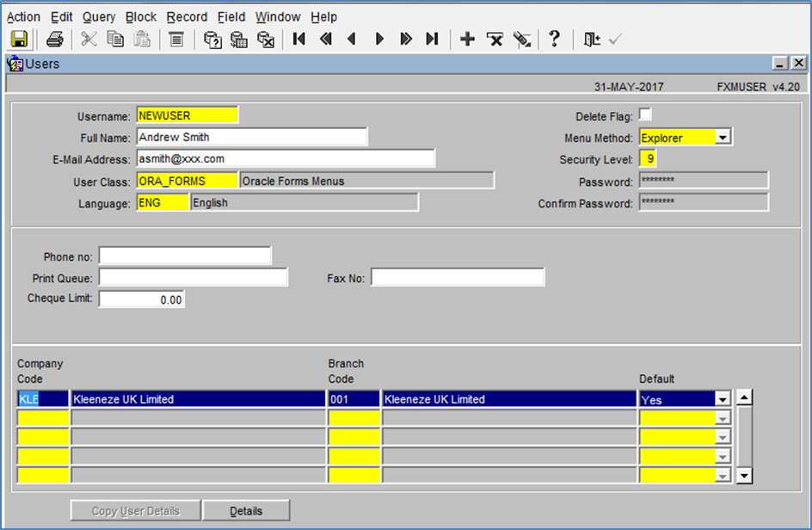The height and width of the screenshot is (530, 812).
Task: Click the Enter Query icon
Action: [x=212, y=40]
